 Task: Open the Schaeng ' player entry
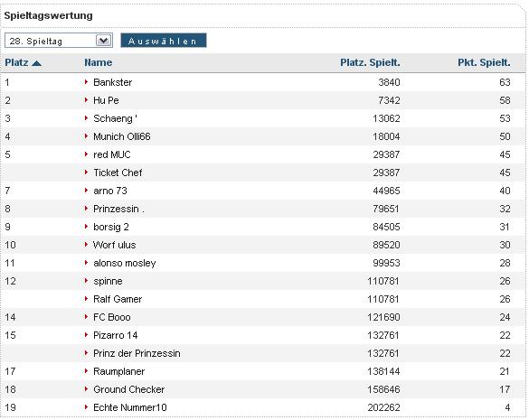tap(115, 118)
